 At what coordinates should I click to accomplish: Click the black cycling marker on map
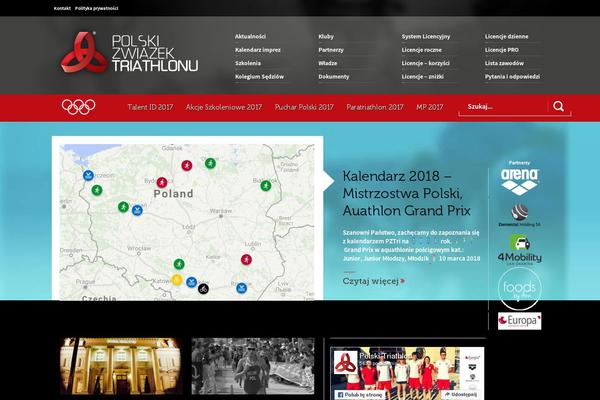[x=204, y=288]
